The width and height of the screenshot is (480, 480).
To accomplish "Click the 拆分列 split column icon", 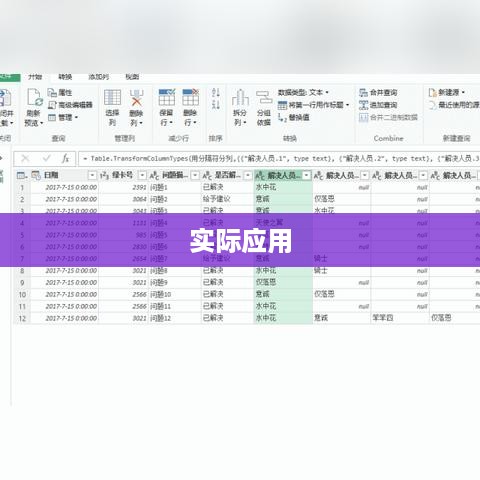I will point(240,97).
